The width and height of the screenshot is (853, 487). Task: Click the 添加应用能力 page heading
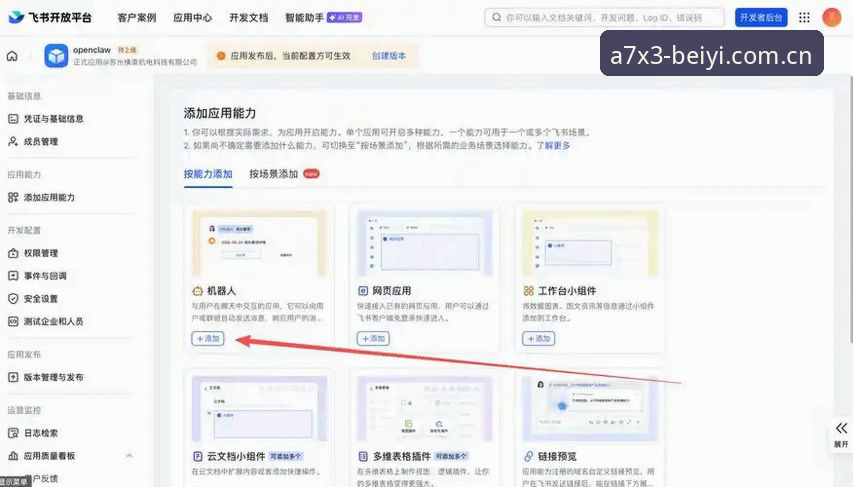point(220,113)
